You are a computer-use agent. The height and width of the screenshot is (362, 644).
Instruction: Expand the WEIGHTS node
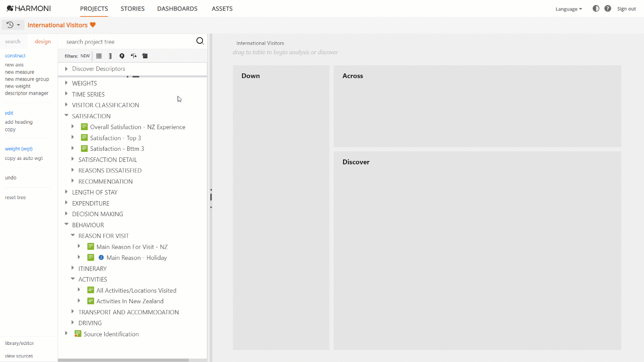[66, 83]
